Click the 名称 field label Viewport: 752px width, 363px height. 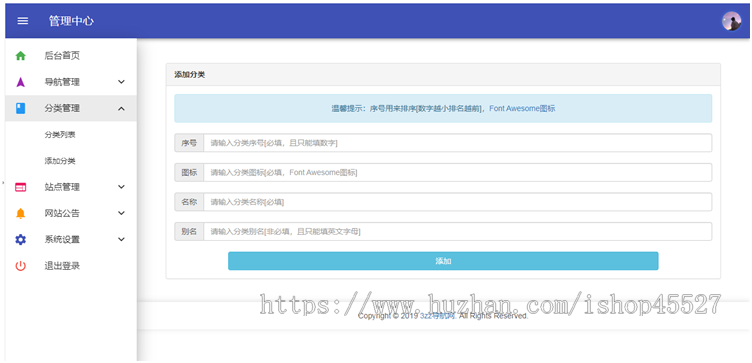[189, 202]
